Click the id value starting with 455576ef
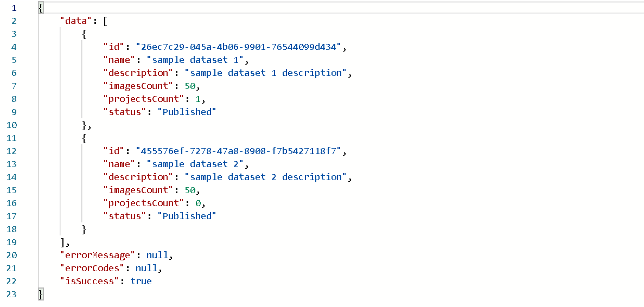 coord(241,151)
